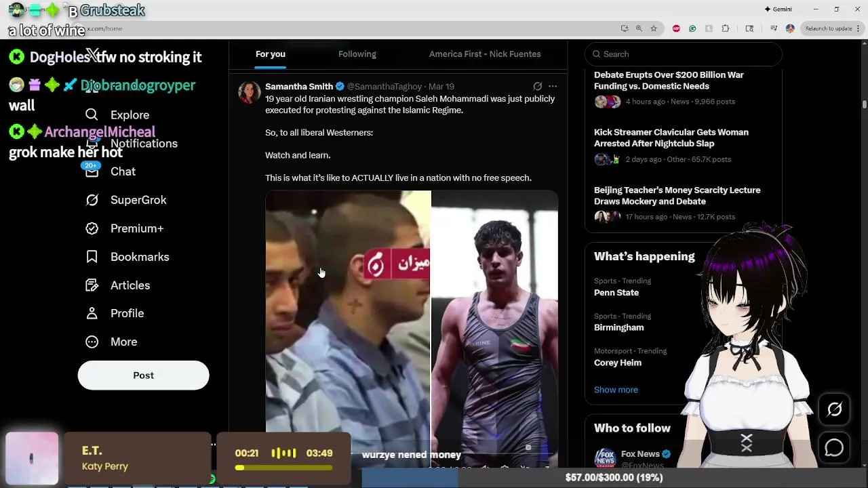Click Relaunch to update button
Image resolution: width=868 pixels, height=488 pixels.
pyautogui.click(x=827, y=28)
